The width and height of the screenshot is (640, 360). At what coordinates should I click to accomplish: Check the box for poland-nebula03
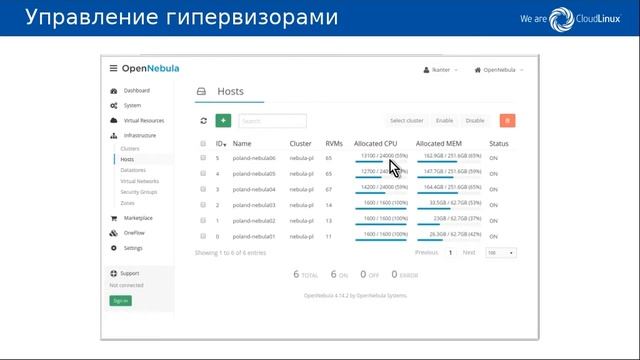203,205
